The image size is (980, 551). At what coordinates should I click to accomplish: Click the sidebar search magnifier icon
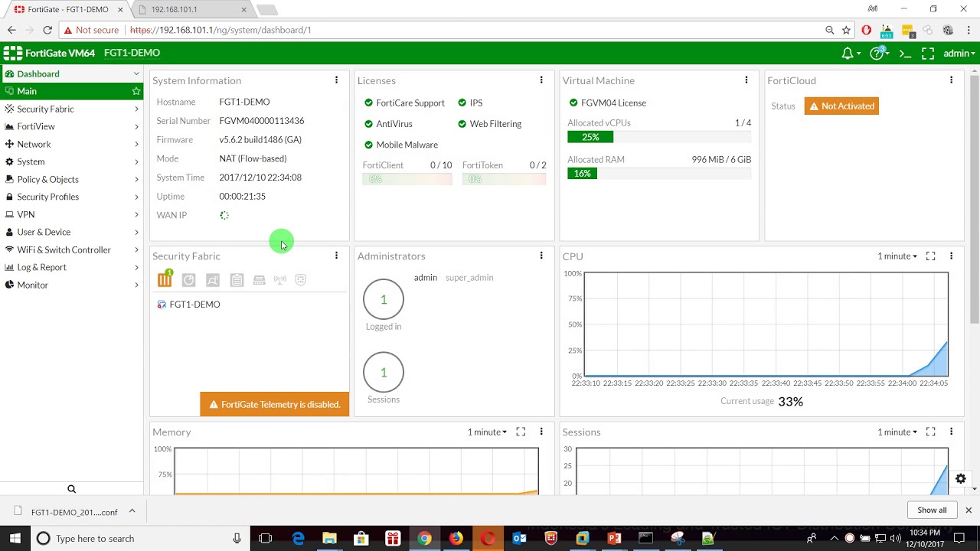71,489
